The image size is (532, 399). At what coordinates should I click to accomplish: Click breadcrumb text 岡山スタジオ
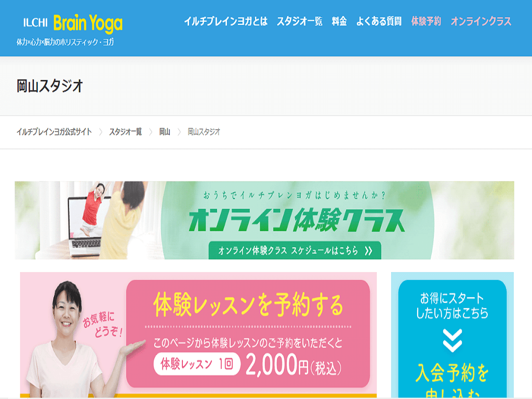coord(204,131)
